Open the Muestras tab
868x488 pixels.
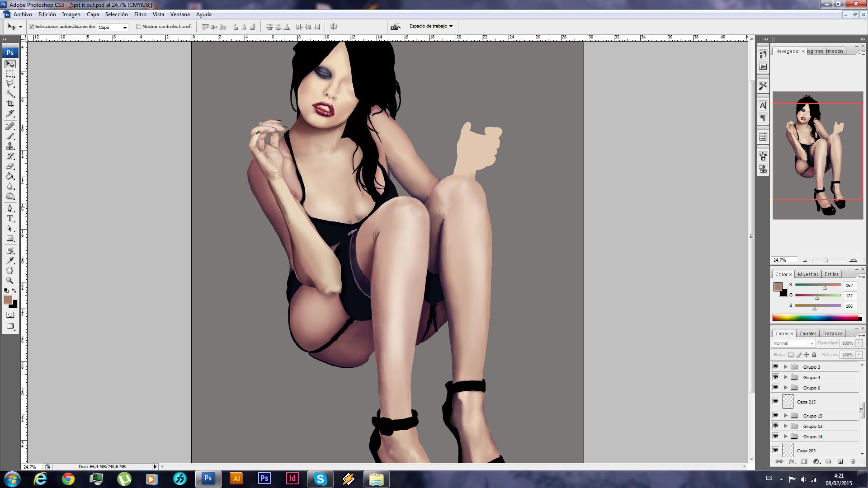click(807, 274)
